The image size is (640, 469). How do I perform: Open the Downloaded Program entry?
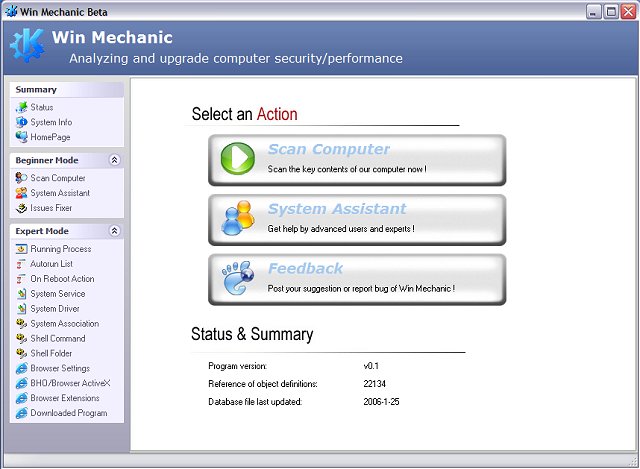pyautogui.click(x=69, y=413)
